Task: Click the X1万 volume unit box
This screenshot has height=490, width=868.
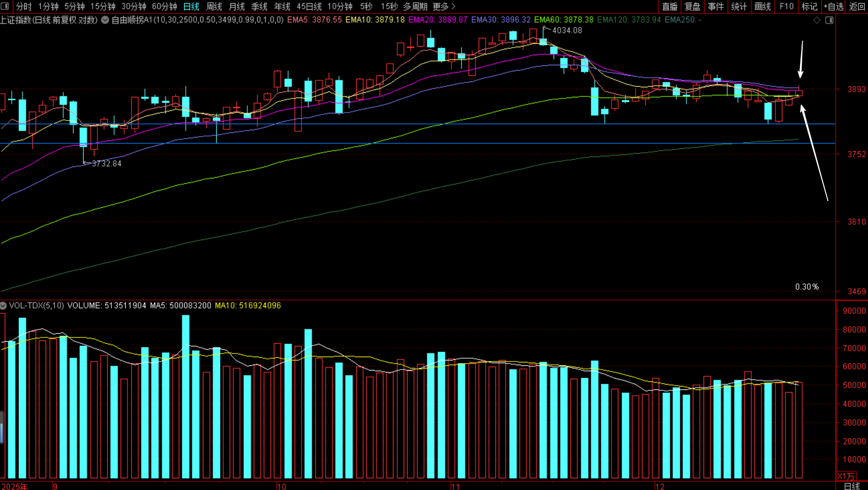Action: (846, 476)
